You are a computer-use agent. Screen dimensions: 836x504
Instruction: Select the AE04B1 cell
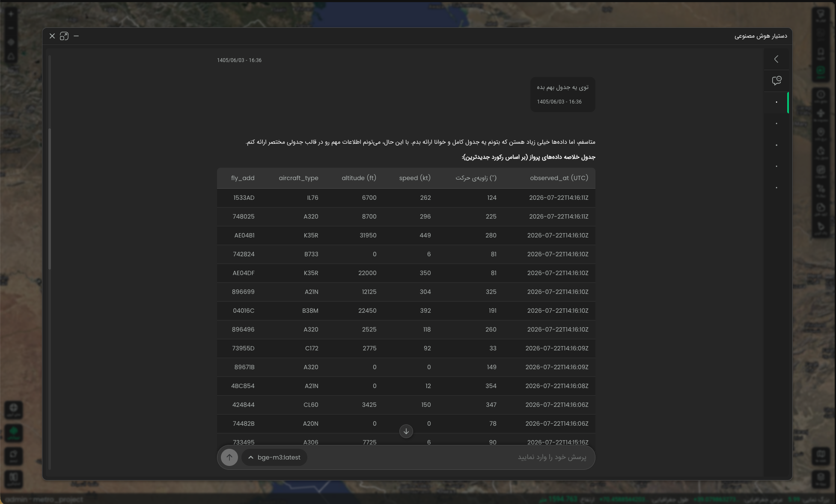[x=244, y=235]
